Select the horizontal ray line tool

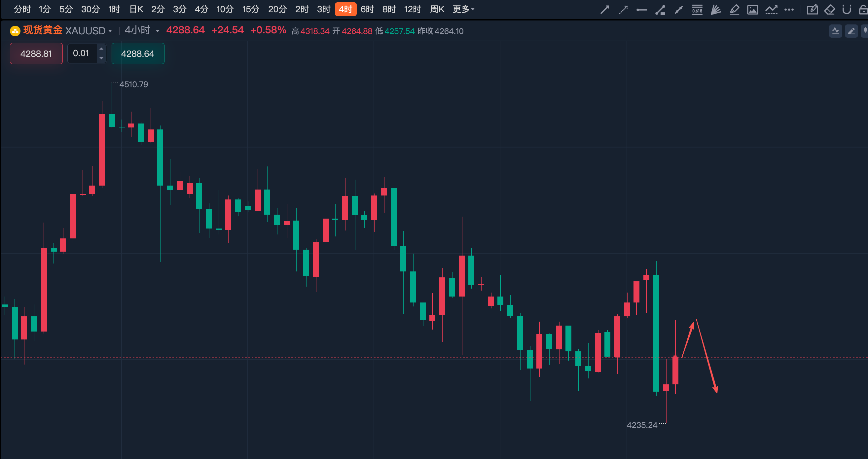tap(641, 10)
